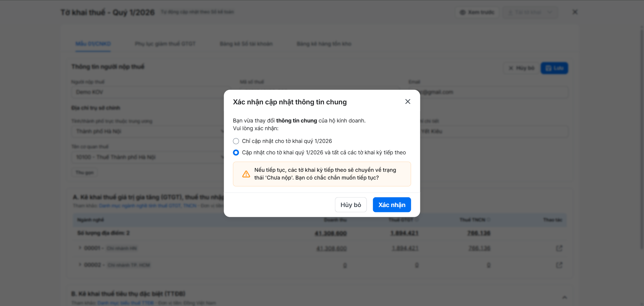This screenshot has width=644, height=306.
Task: Close the tax declaration page X icon
Action: click(x=575, y=12)
